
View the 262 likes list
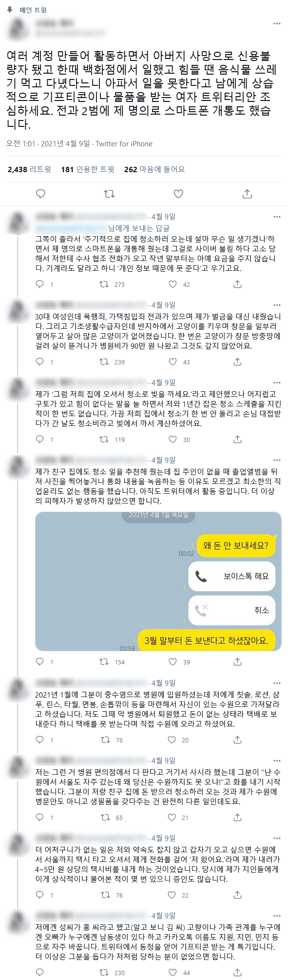(154, 169)
